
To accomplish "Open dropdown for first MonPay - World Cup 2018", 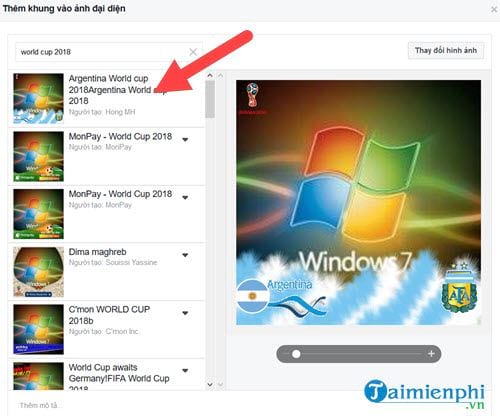I will pyautogui.click(x=185, y=139).
